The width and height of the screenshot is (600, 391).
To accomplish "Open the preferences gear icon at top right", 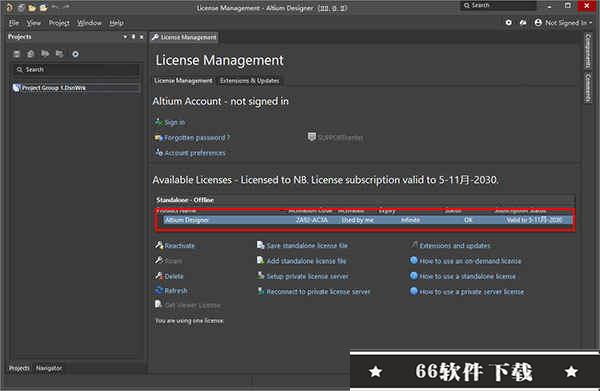I will click(x=508, y=23).
